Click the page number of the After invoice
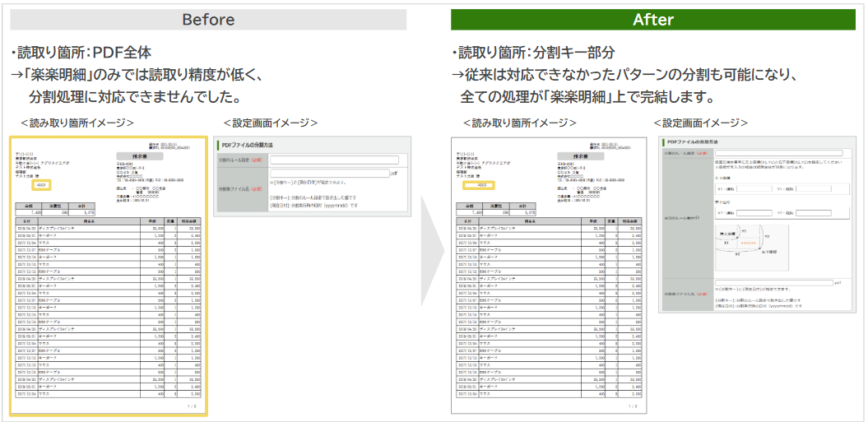868x422 pixels. 632,406
